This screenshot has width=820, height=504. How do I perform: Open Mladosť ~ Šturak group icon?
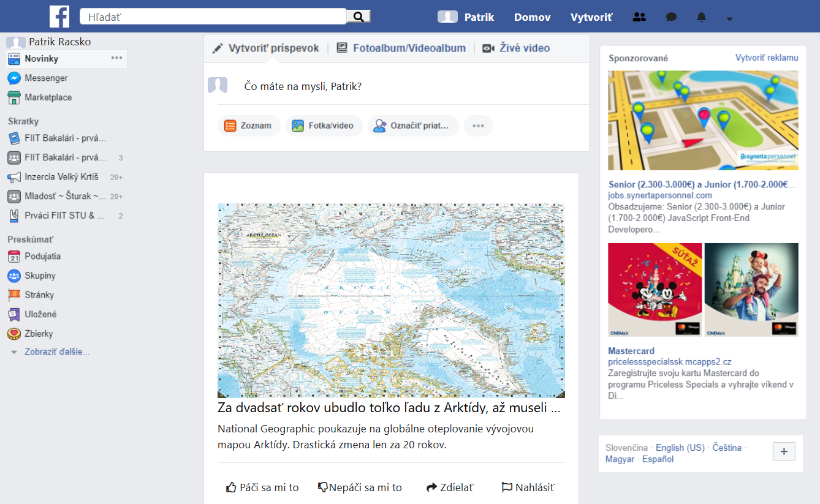point(14,197)
